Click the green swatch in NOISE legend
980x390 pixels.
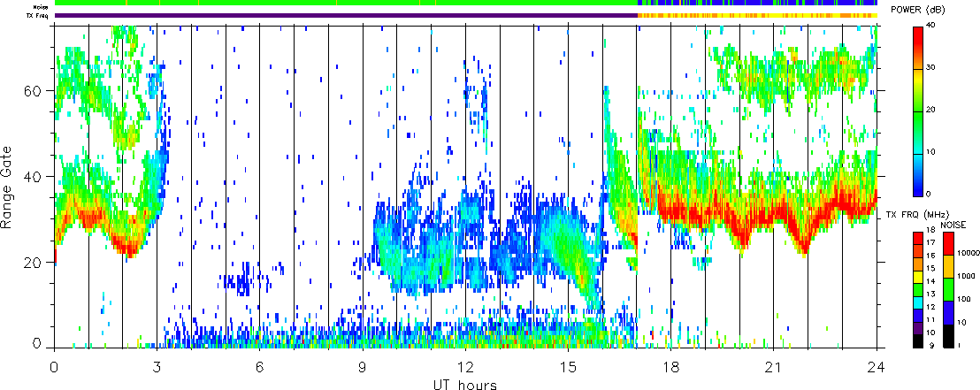pos(948,289)
